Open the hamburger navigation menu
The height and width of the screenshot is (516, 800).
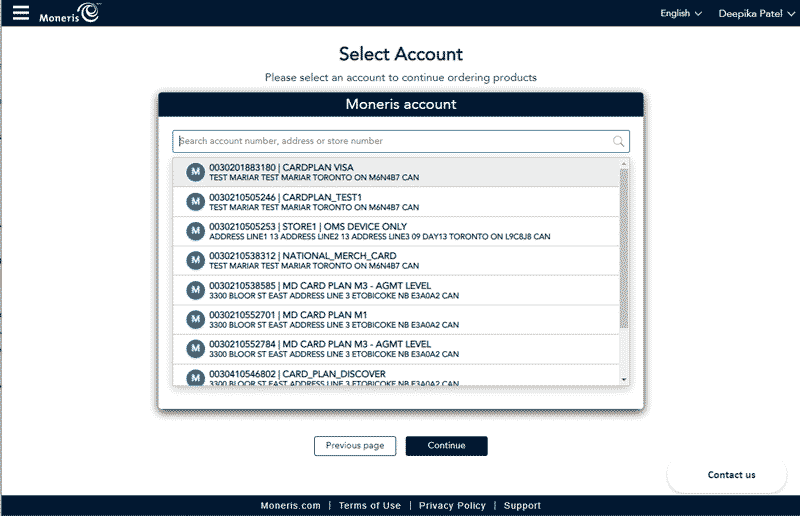click(x=21, y=13)
